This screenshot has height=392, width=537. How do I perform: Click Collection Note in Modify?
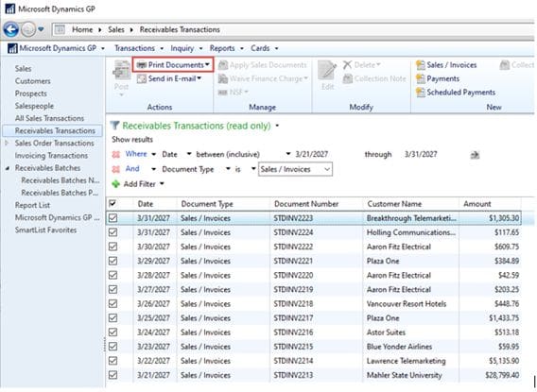click(374, 79)
